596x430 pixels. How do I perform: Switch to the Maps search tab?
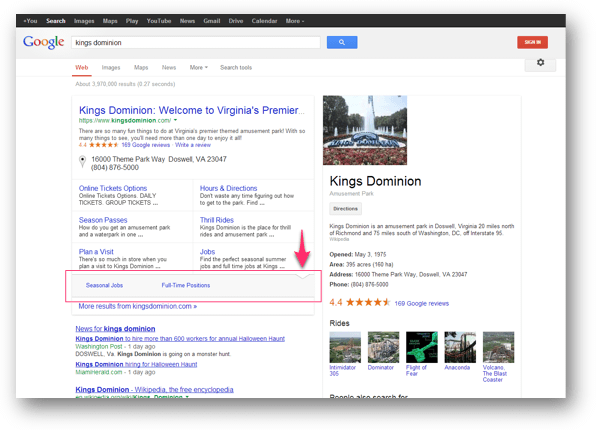[x=141, y=67]
